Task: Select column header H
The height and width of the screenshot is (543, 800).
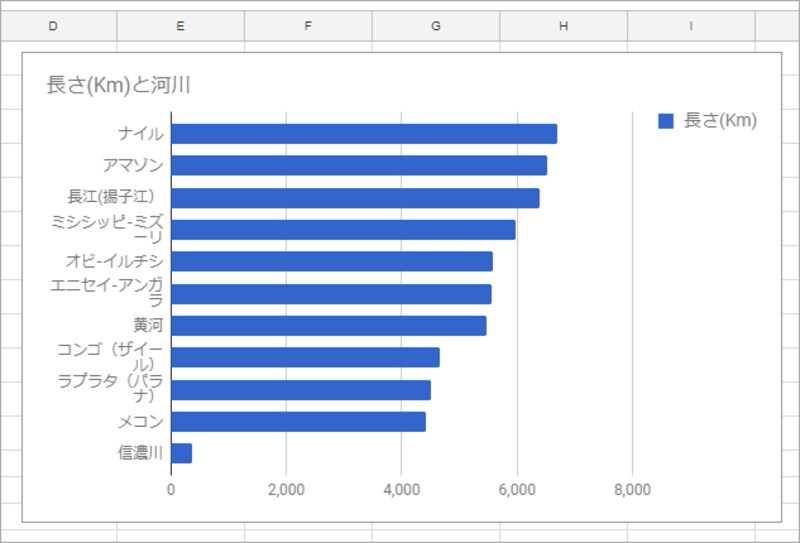Action: click(563, 26)
